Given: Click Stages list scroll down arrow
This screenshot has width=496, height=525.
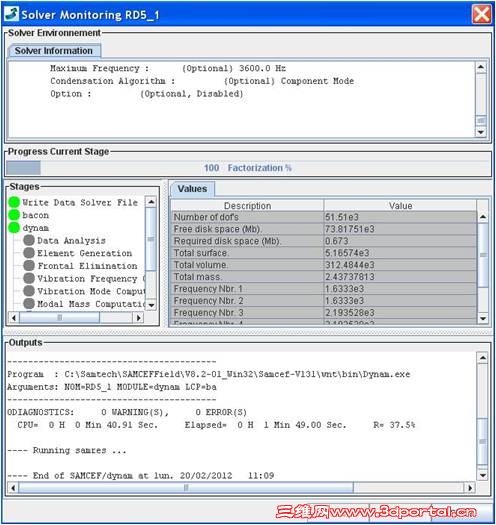Looking at the screenshot, I should (151, 305).
